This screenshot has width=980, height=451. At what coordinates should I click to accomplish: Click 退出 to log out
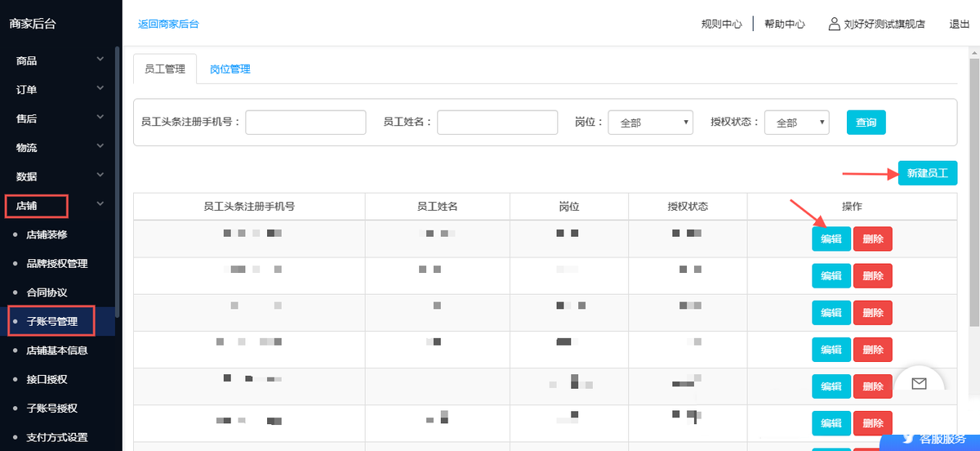click(960, 25)
